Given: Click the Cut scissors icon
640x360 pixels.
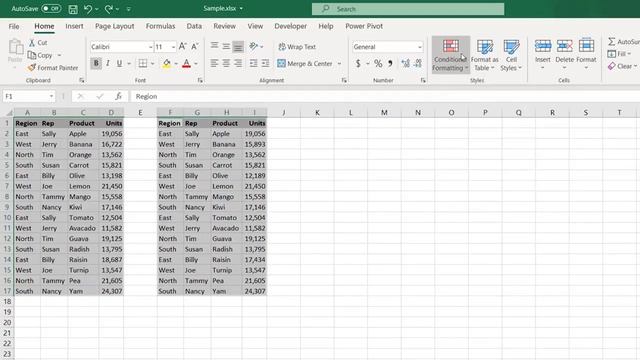Looking at the screenshot, I should pos(32,42).
